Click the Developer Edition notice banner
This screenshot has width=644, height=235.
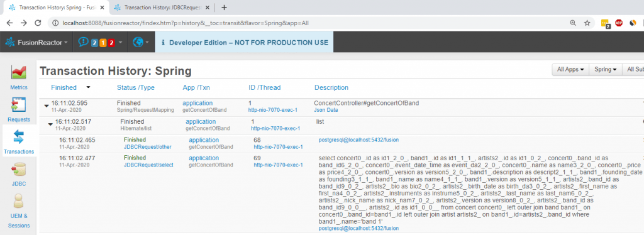[244, 42]
